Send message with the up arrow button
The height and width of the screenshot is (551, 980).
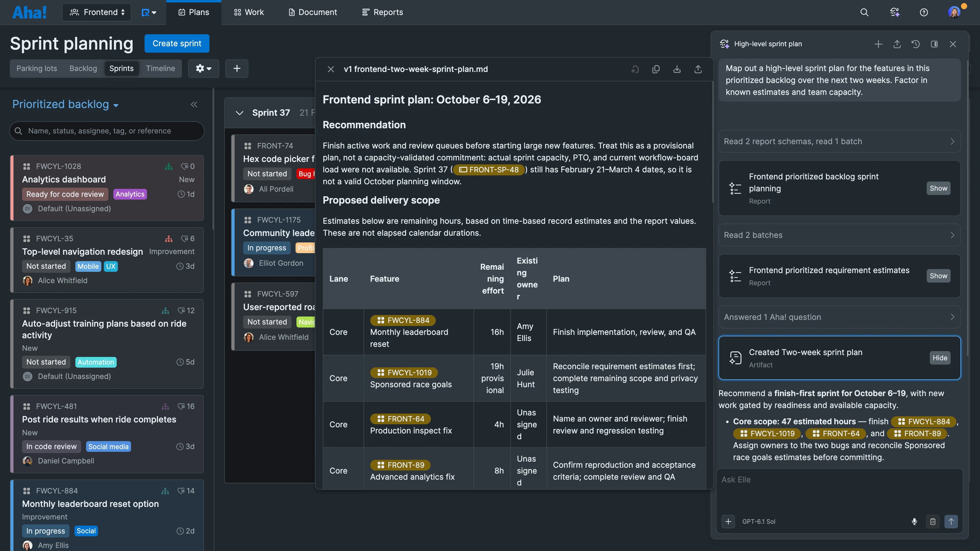pos(951,522)
